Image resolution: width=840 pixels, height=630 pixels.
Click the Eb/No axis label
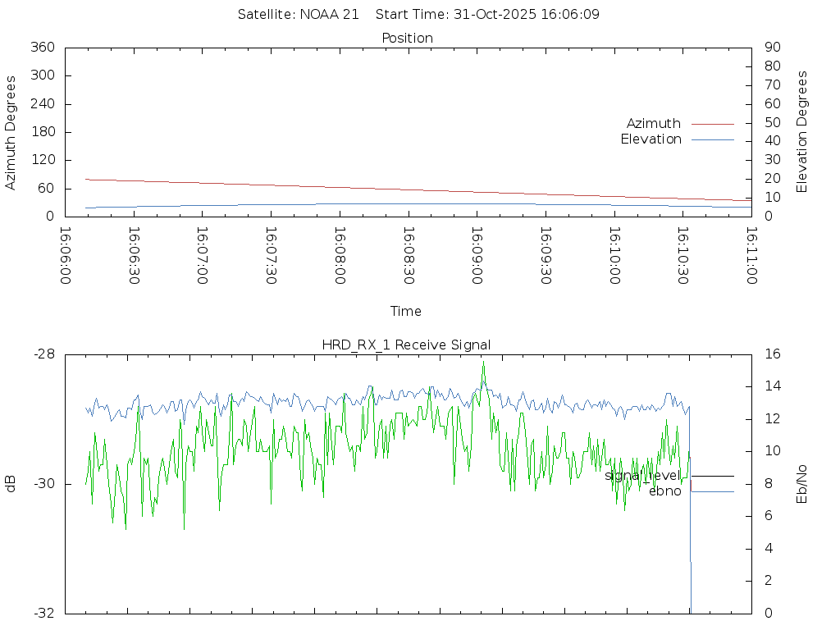pos(802,484)
